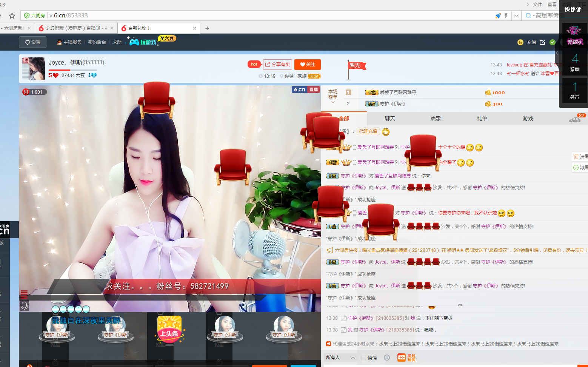Click the 上头条 star badge
This screenshot has height=367, width=588.
click(x=169, y=330)
